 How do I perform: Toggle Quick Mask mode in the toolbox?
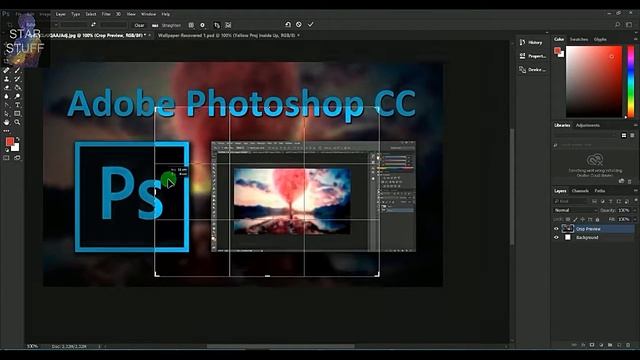[6, 158]
